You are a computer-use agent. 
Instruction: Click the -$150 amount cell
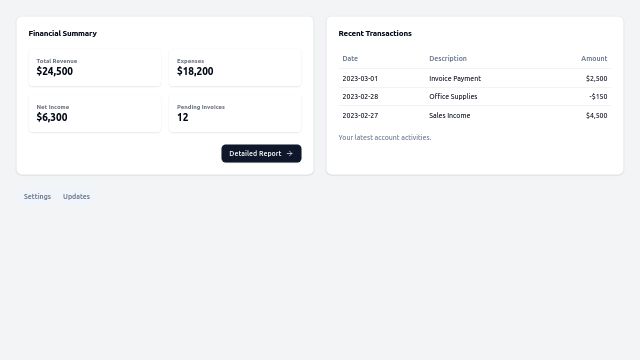(598, 97)
